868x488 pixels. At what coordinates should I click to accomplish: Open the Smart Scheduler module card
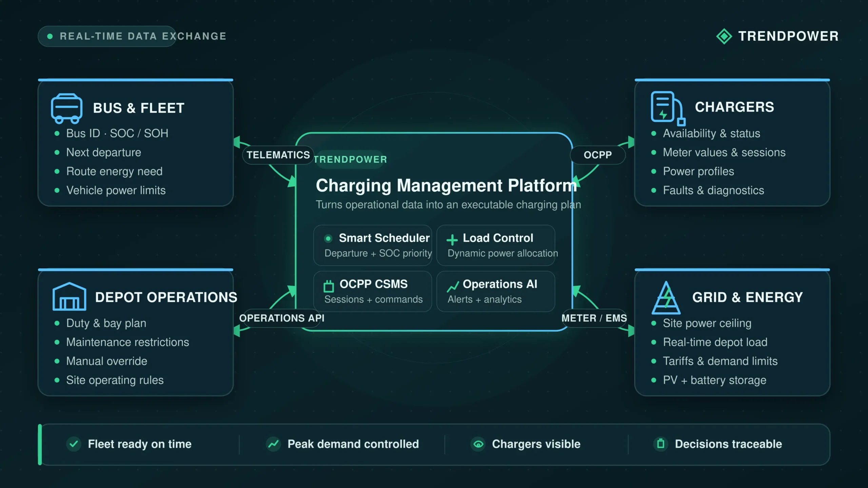[373, 245]
